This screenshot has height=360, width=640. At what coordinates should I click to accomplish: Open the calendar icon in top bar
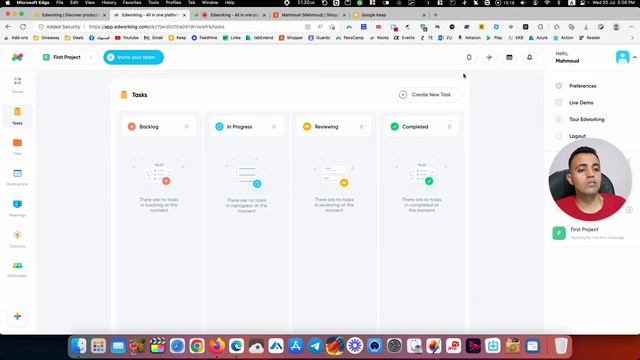tap(509, 58)
